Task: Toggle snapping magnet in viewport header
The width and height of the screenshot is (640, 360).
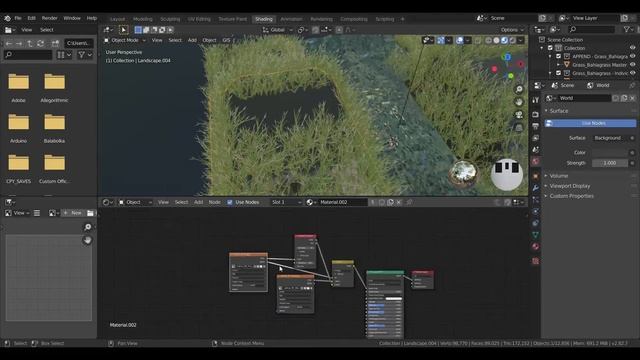Action: (316, 30)
